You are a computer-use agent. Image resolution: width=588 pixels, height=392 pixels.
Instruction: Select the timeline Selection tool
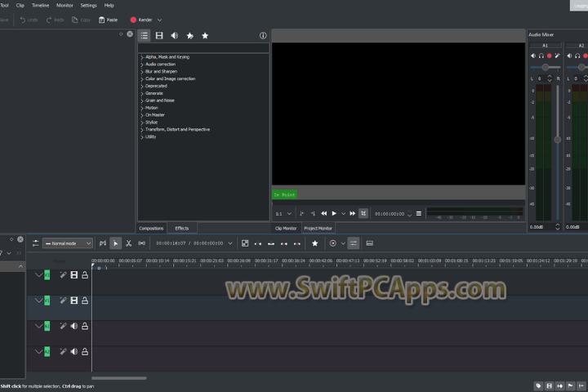(x=115, y=243)
